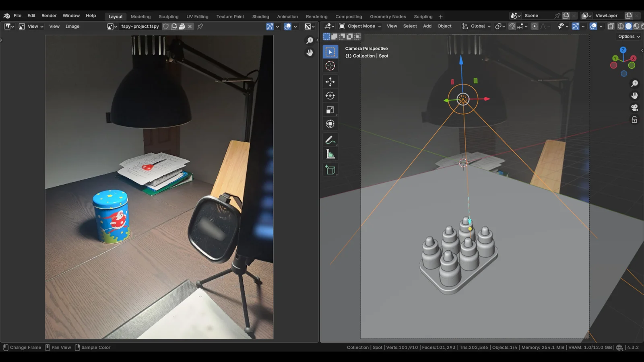Select the Add Cube tool

tap(330, 170)
